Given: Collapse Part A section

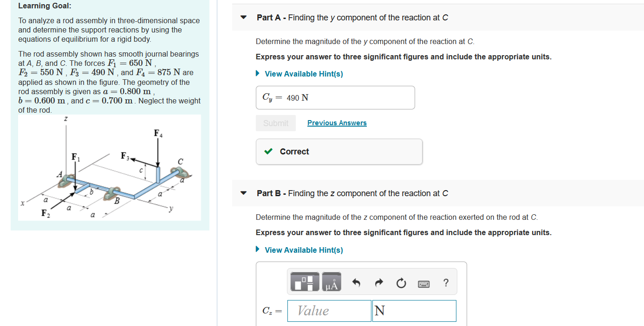Looking at the screenshot, I should (x=243, y=17).
